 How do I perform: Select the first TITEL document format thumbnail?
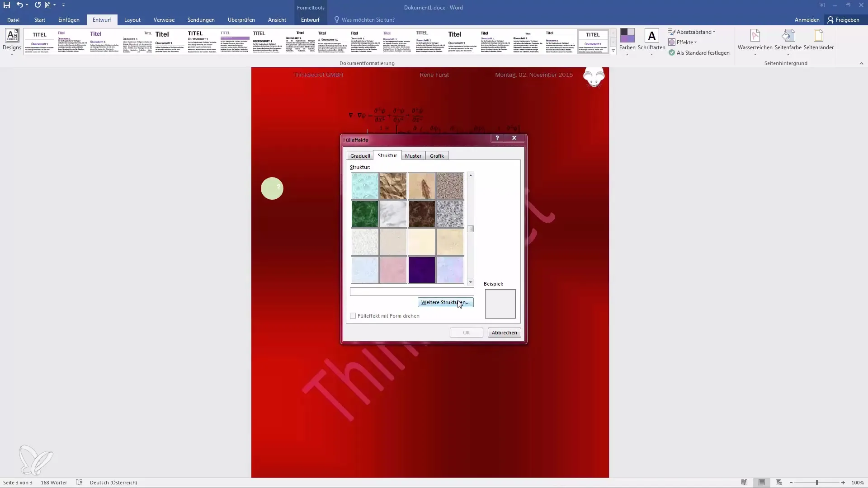coord(40,42)
